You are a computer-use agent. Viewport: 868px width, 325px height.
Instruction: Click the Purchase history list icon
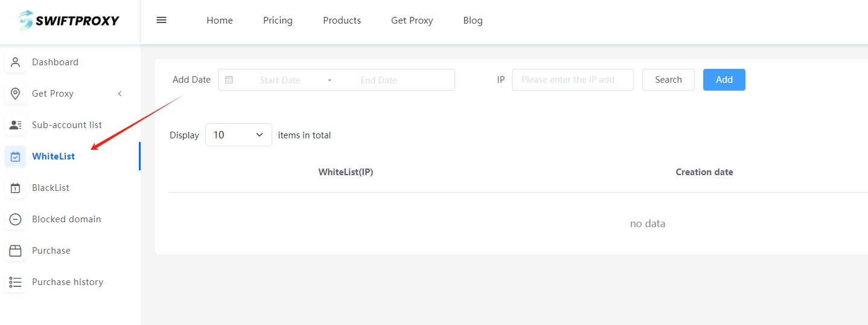coord(16,282)
